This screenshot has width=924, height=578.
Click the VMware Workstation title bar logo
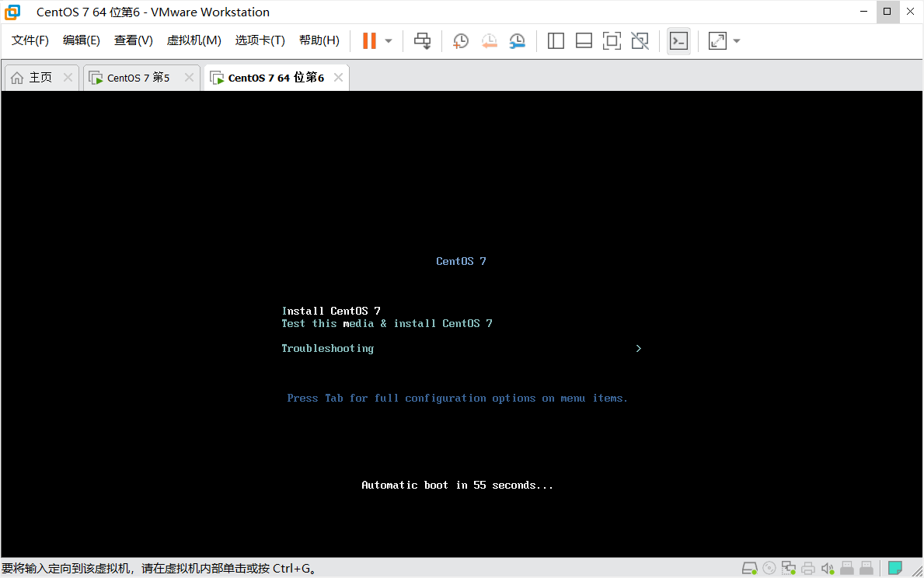pyautogui.click(x=12, y=12)
